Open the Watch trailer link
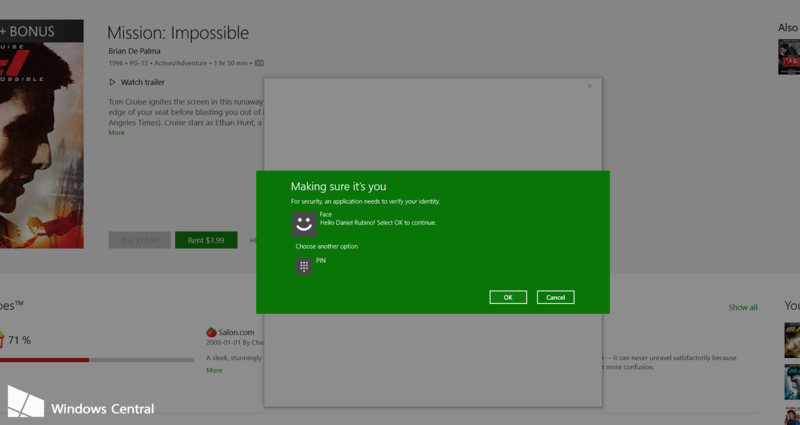The image size is (800, 425). 142,82
